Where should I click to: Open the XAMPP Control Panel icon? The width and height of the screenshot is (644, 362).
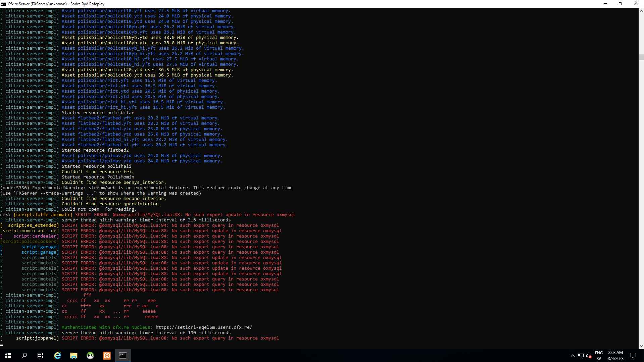pos(106,355)
